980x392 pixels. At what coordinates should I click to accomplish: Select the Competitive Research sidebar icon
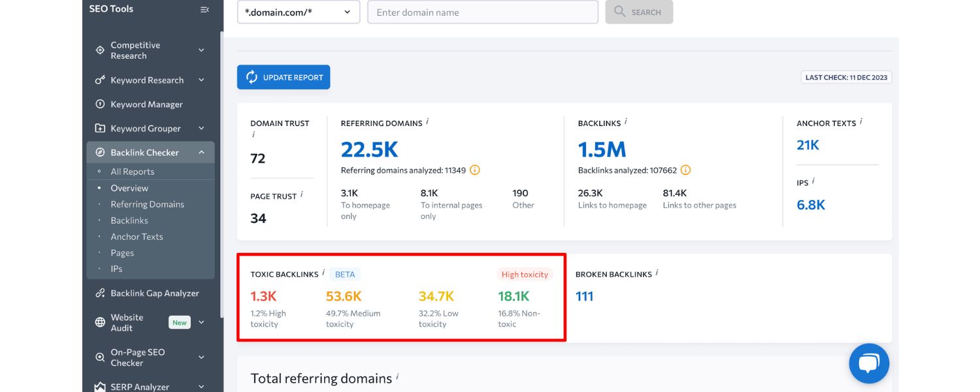pos(99,50)
